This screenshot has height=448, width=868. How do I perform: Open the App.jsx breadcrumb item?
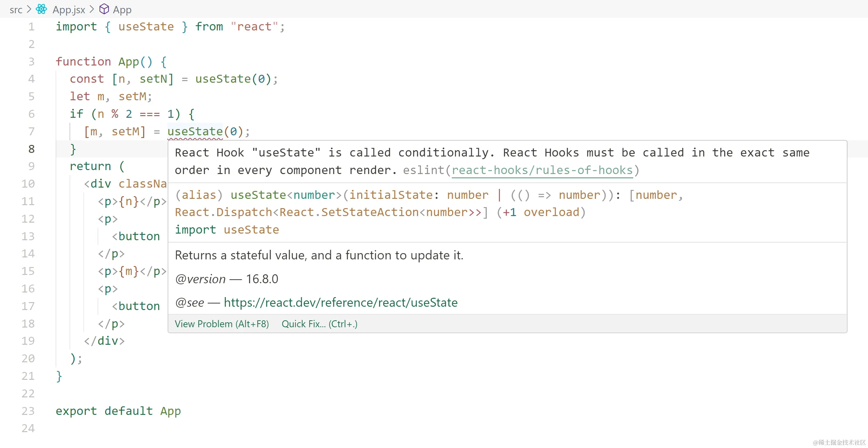(69, 10)
